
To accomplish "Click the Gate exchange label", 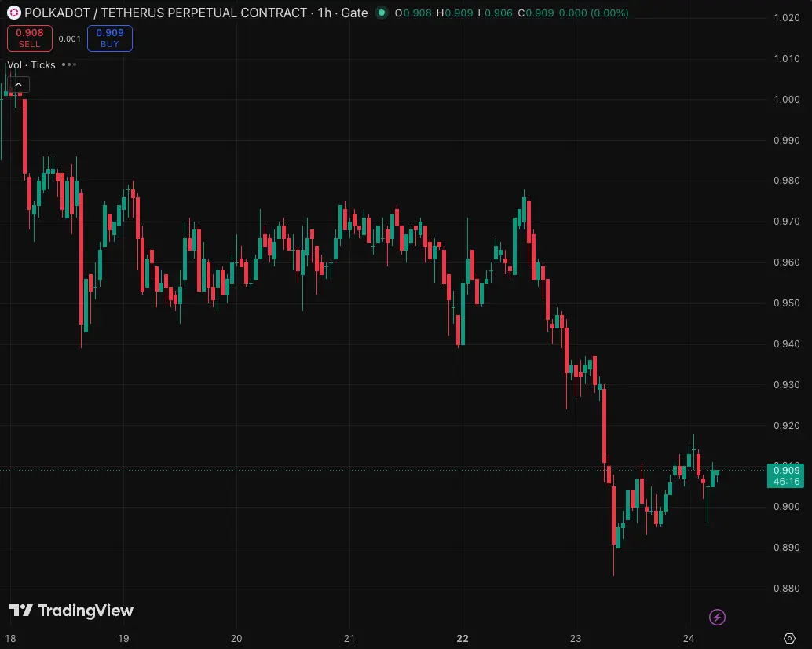I will click(x=354, y=13).
